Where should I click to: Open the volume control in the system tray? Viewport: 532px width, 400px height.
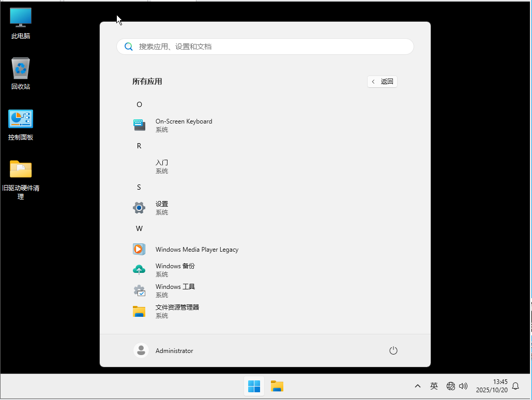tap(463, 386)
